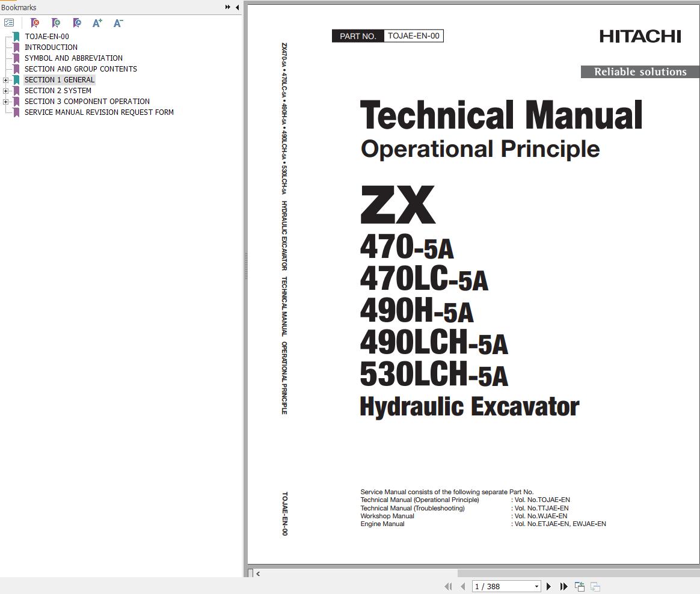Viewport: 700px width, 594px height.
Task: Expand the SECTION 3 COMPONENT OPERATION node
Action: (x=5, y=102)
